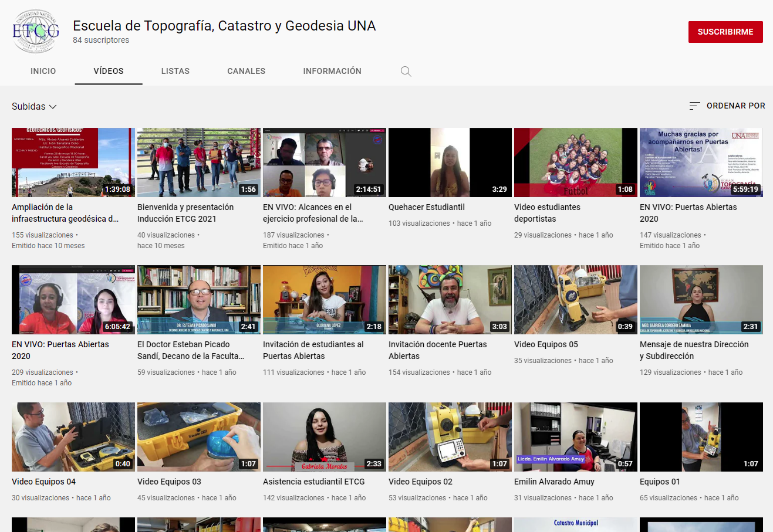Open Video estudiantes deportistas title
Screen dimensions: 773x532
click(547, 213)
